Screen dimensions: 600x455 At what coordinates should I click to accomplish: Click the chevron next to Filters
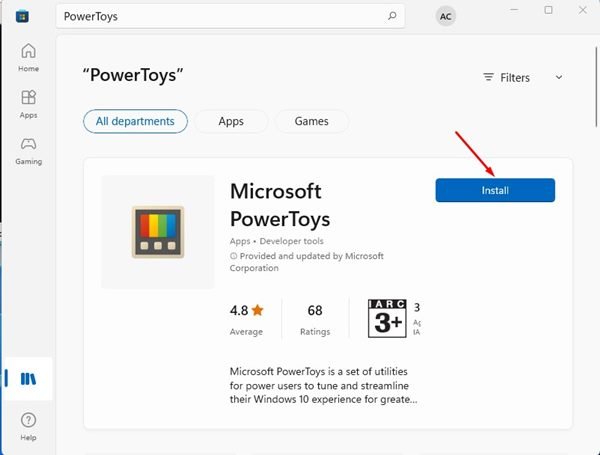(x=558, y=77)
